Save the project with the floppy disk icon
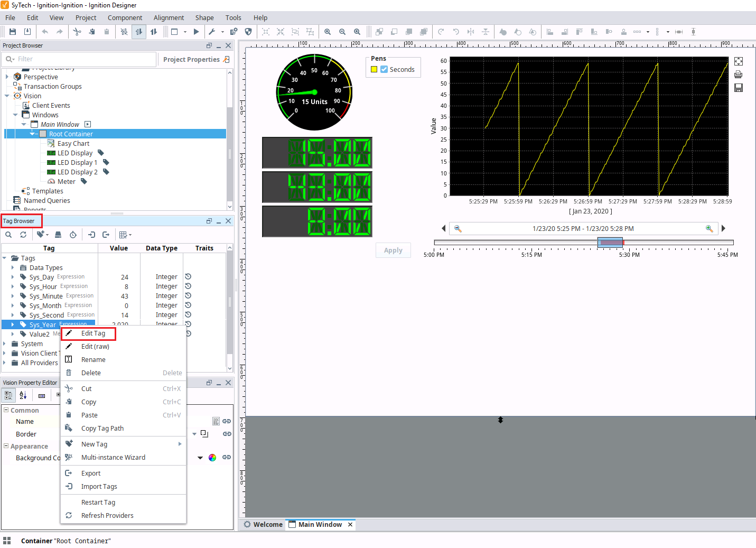The image size is (756, 548). (13, 32)
